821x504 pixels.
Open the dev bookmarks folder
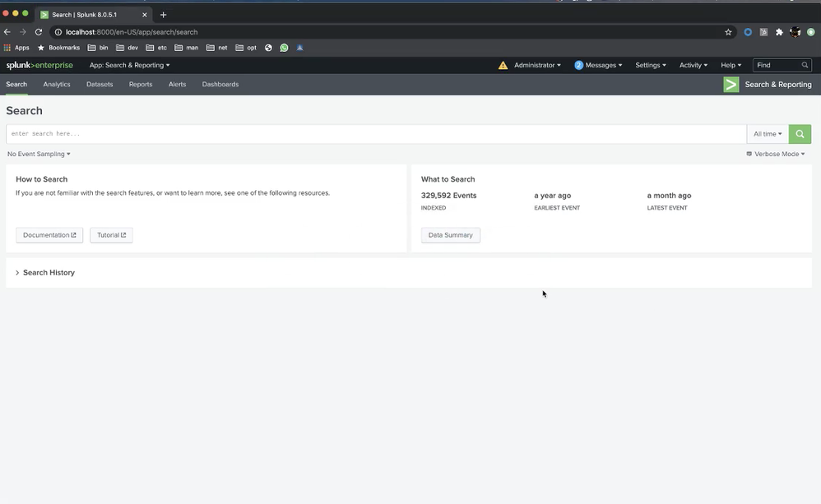coord(128,48)
